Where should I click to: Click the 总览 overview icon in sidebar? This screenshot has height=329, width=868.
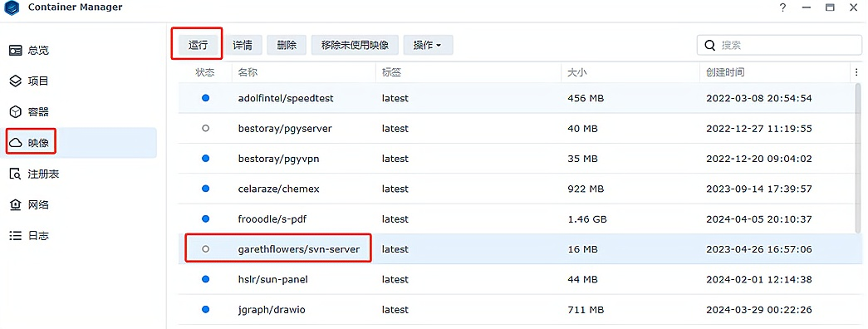coord(16,51)
